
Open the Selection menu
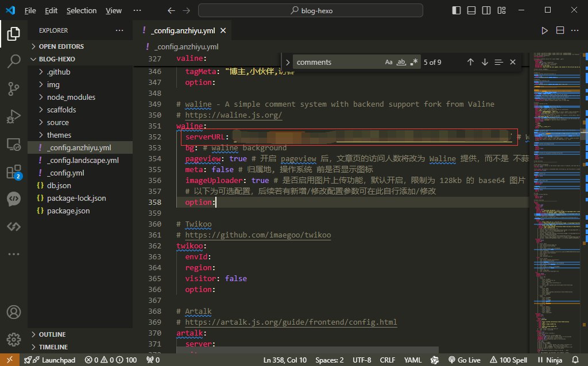point(82,10)
